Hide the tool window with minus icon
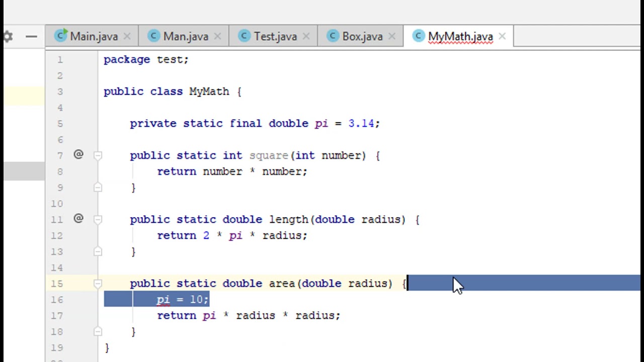This screenshot has width=644, height=362. pyautogui.click(x=31, y=36)
